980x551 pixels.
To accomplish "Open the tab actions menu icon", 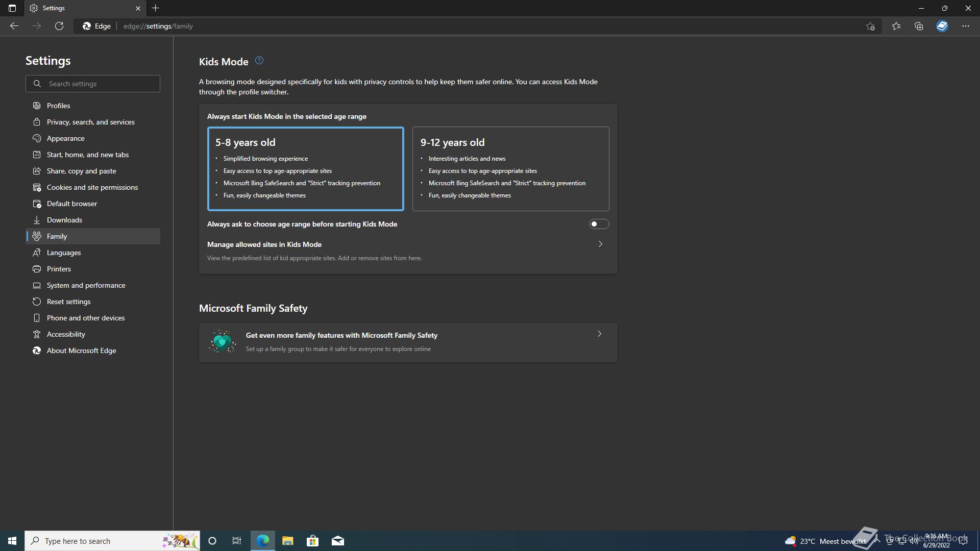I will [x=12, y=8].
